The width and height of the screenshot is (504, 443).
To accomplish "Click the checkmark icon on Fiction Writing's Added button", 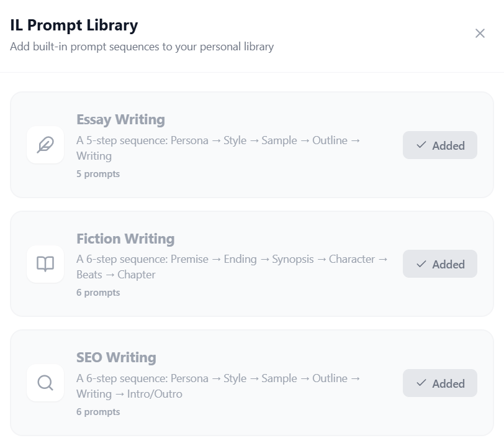I will (x=421, y=264).
